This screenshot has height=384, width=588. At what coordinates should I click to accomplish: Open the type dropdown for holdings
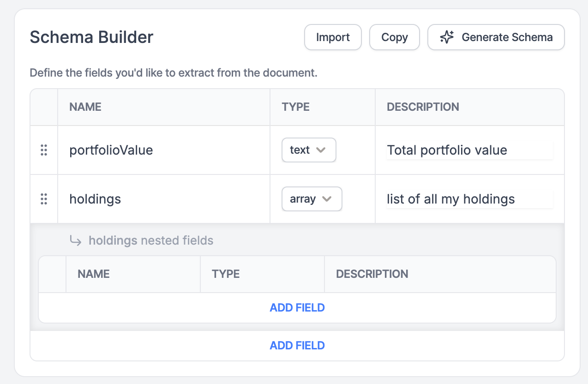click(312, 199)
